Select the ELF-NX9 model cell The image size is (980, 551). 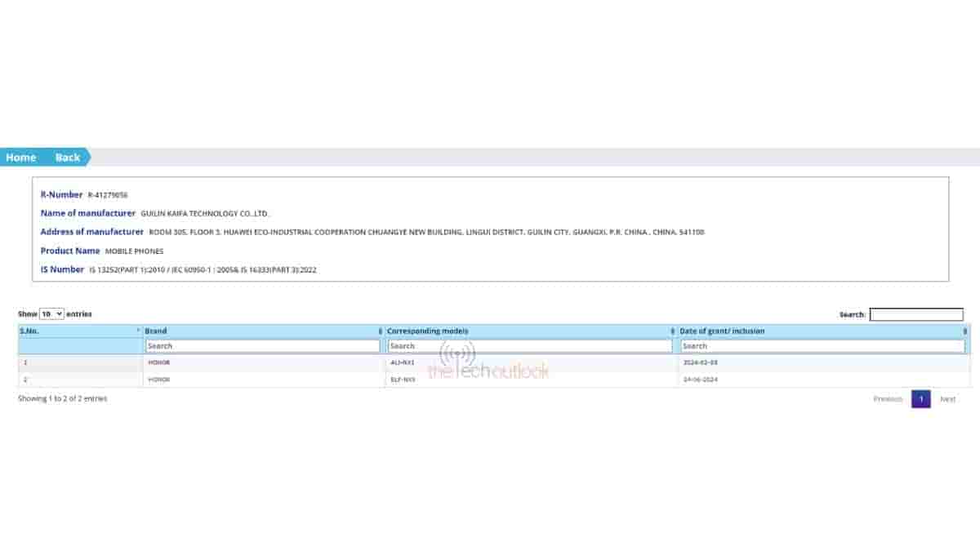tap(403, 380)
